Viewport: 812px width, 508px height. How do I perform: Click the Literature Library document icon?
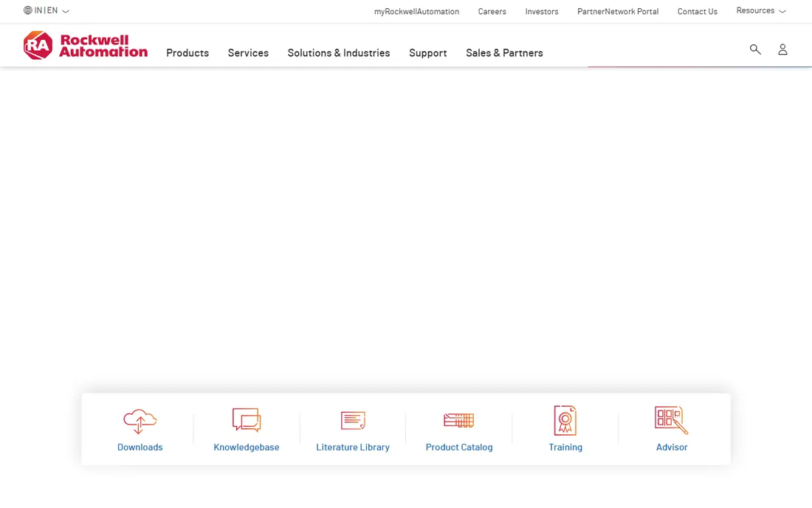353,420
